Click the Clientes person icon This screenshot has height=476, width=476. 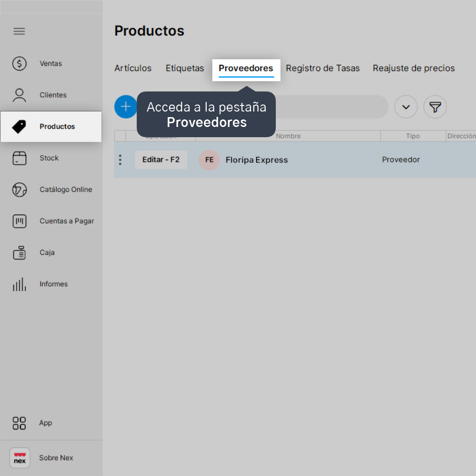[x=20, y=95]
